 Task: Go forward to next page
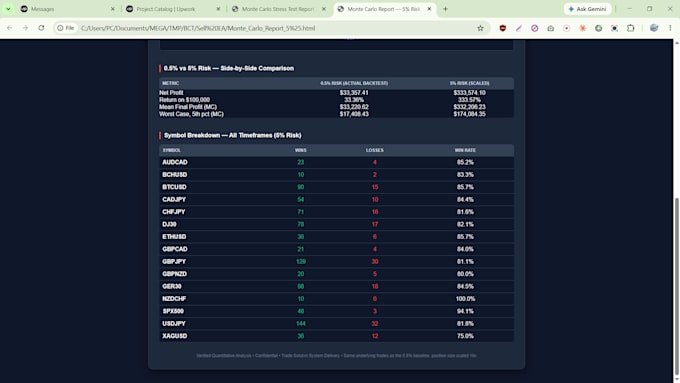(25, 28)
